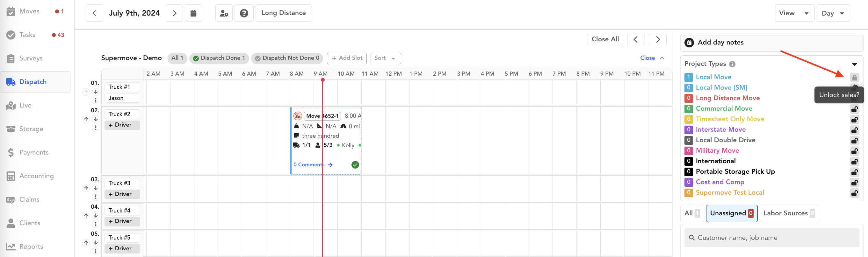
Task: Click Add Slot button
Action: [347, 58]
